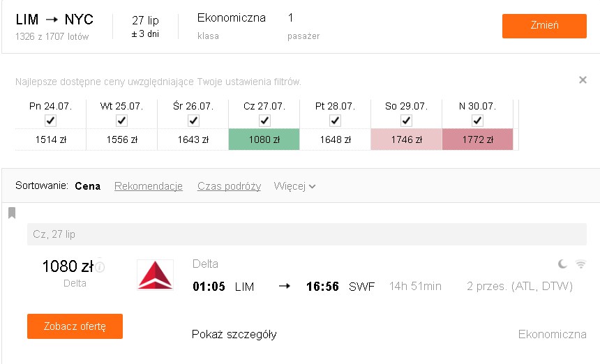600x364 pixels.
Task: Open the 27 lip ± 3 dni date selector
Action: pos(145,26)
